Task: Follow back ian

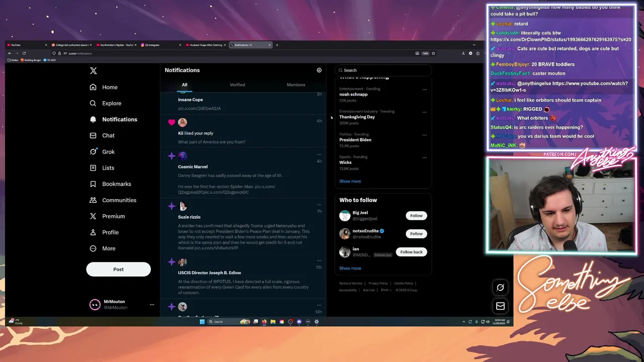Action: tap(411, 252)
